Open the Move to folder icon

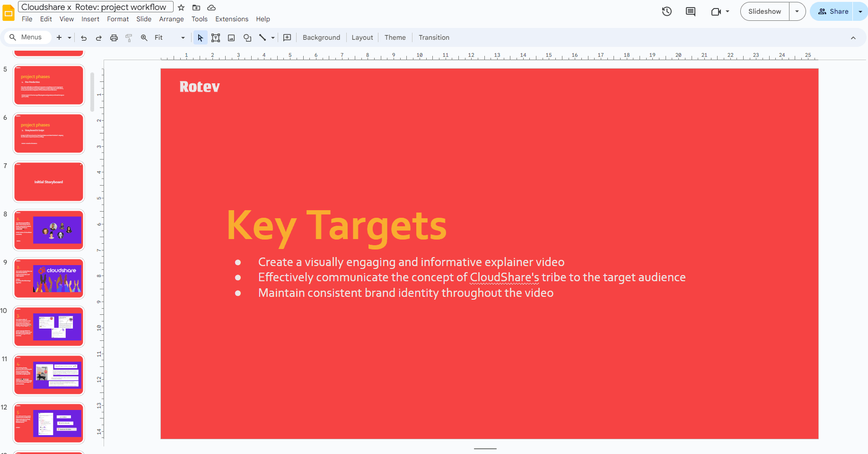[196, 8]
